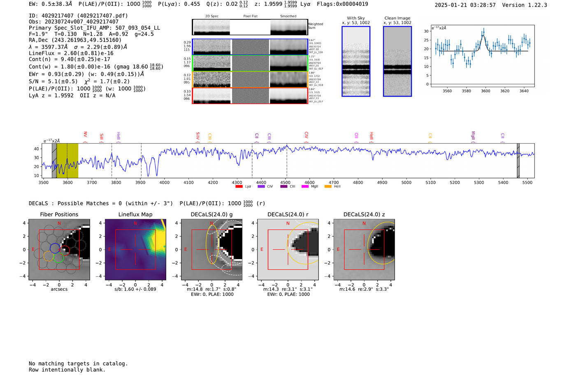This screenshot has height=392, width=576.
Task: Select the orange-bordered 2D spectrum row
Action: point(250,79)
